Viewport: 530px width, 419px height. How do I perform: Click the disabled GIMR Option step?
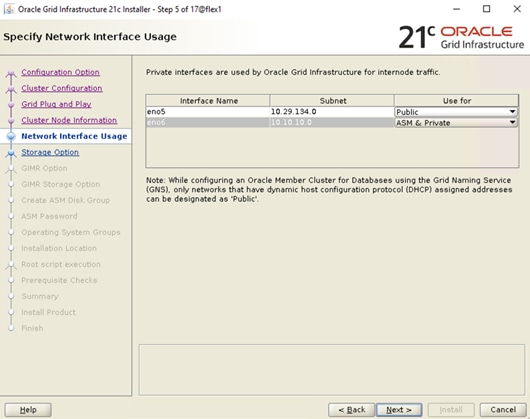[44, 168]
